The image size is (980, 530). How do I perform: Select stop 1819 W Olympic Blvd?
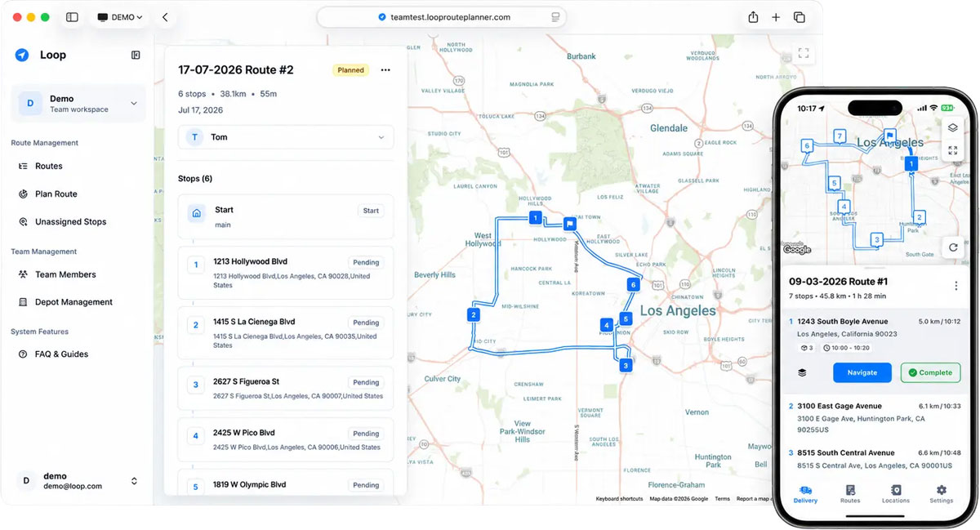coord(286,482)
